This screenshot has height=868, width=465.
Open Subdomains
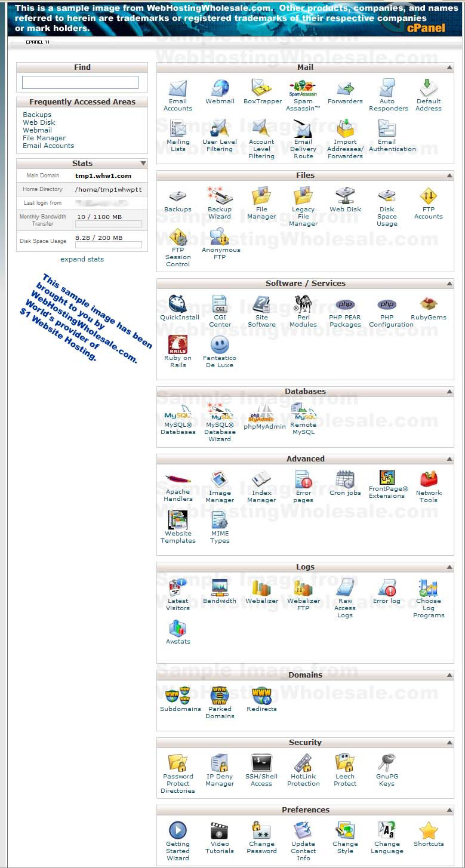[x=180, y=700]
